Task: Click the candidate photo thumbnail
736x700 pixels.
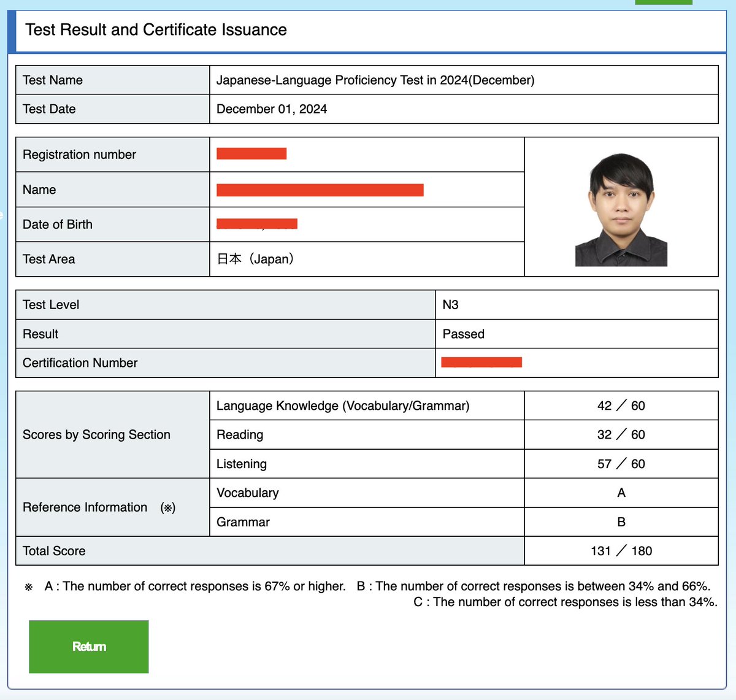Action: click(621, 209)
